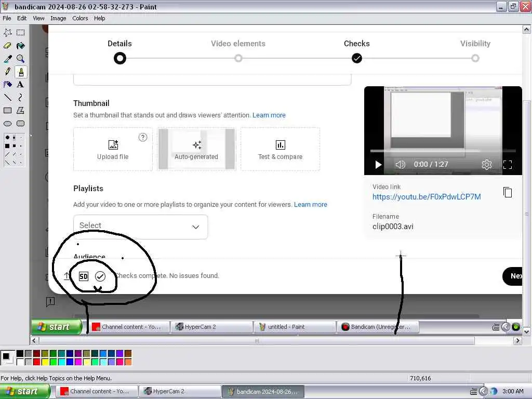Screen dimensions: 532x399
Task: Choose the Magnifier tool
Action: [x=21, y=59]
